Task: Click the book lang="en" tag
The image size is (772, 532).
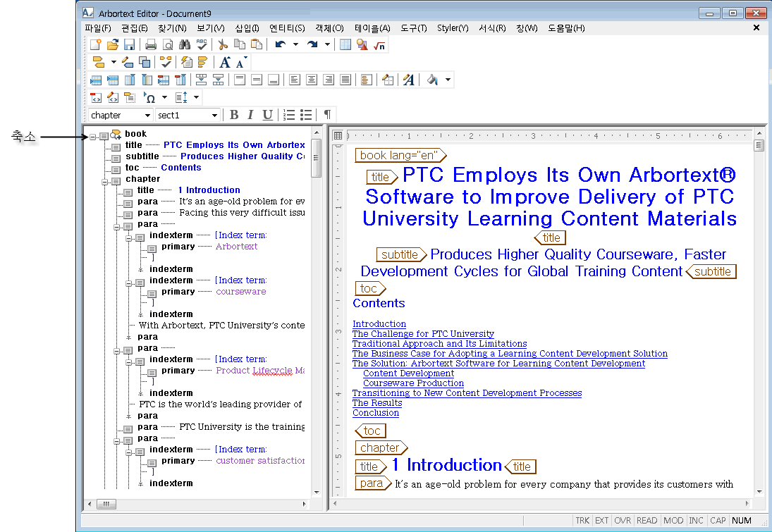Action: click(x=400, y=156)
